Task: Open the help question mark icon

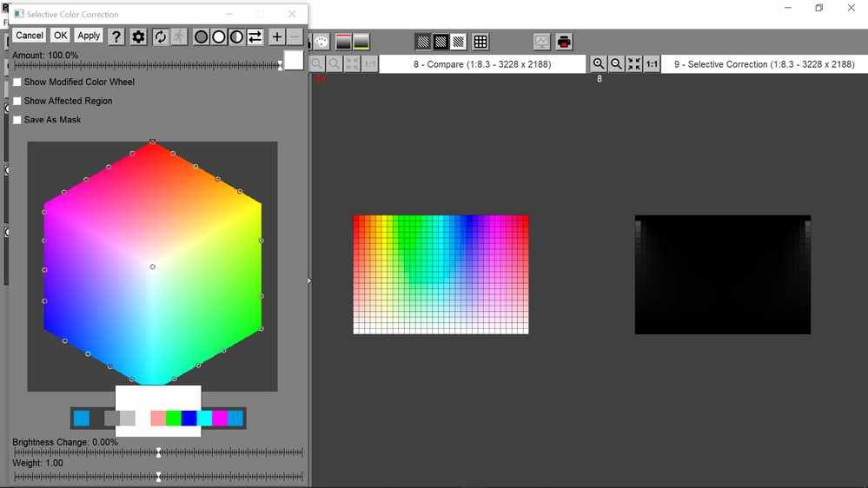Action: tap(116, 36)
